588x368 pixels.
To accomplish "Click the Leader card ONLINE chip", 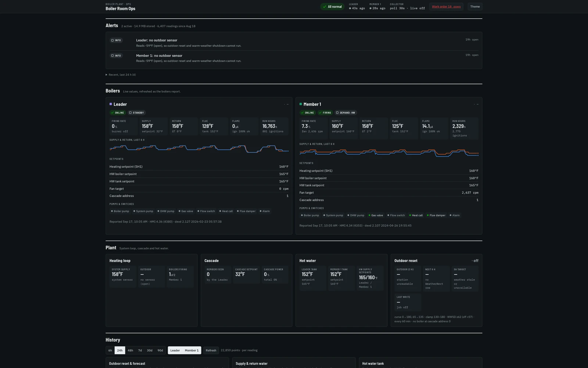I will [x=118, y=113].
